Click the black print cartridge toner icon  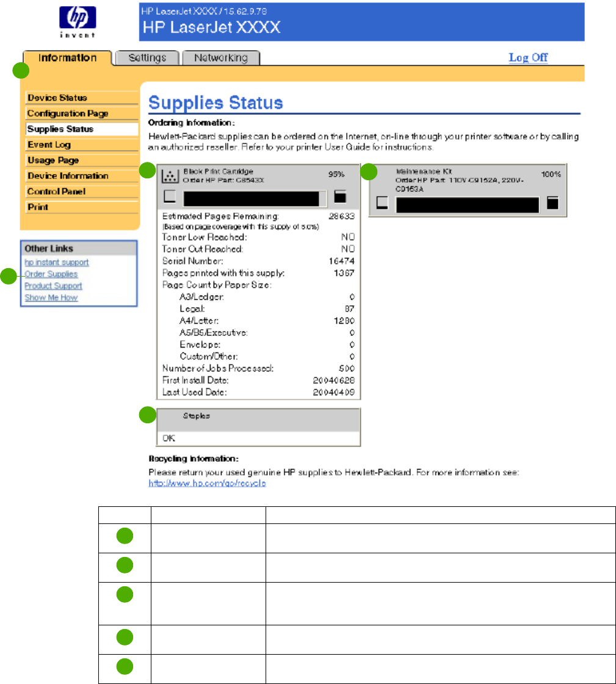[170, 176]
